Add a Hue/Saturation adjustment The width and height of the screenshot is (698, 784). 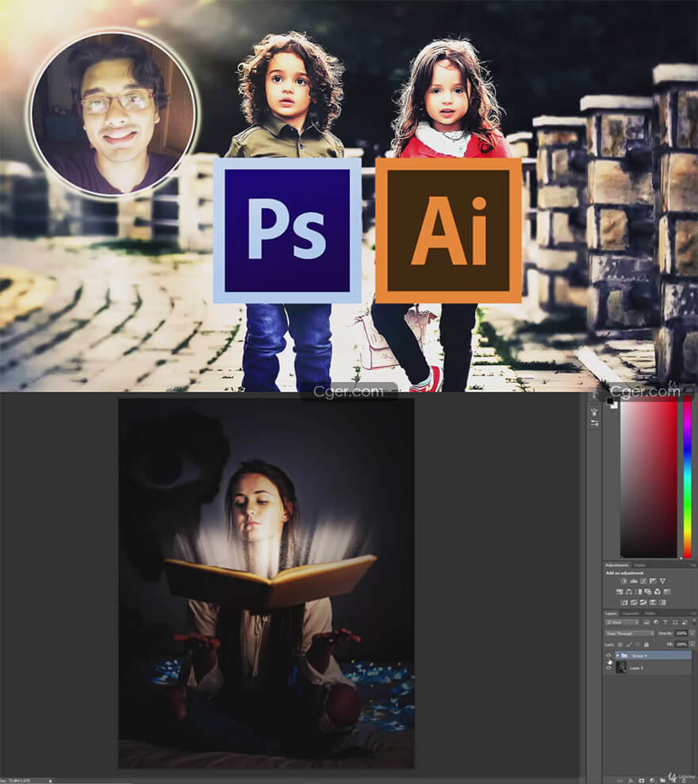coord(619,591)
